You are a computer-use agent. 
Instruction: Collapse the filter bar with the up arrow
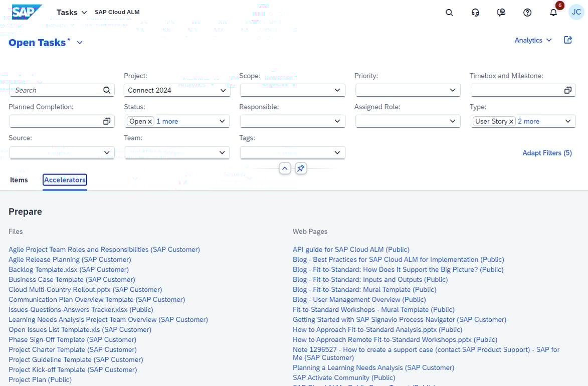tap(285, 168)
